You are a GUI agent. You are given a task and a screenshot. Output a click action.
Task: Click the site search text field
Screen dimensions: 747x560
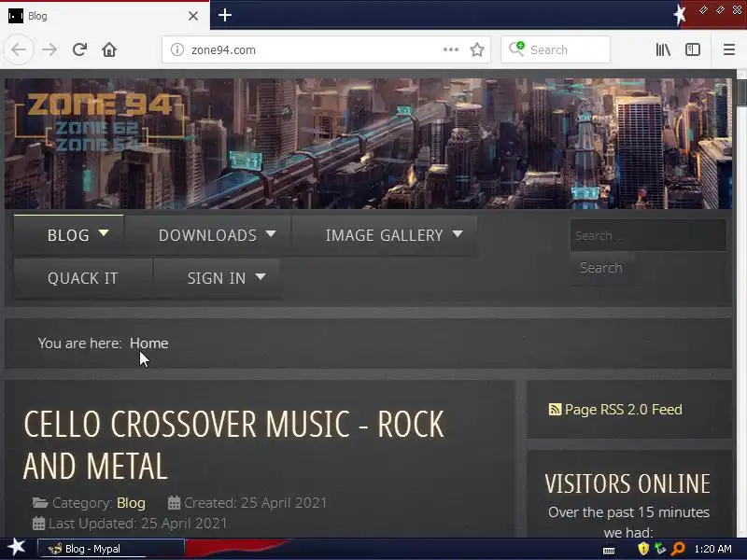(x=648, y=235)
